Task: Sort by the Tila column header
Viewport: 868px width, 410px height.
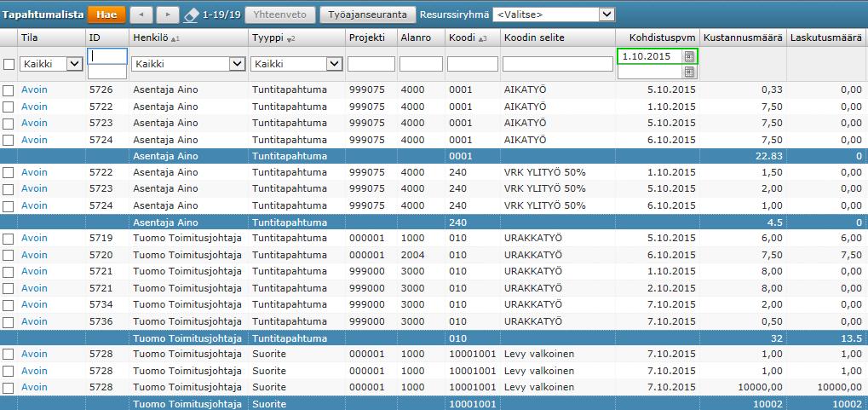Action: pyautogui.click(x=27, y=38)
